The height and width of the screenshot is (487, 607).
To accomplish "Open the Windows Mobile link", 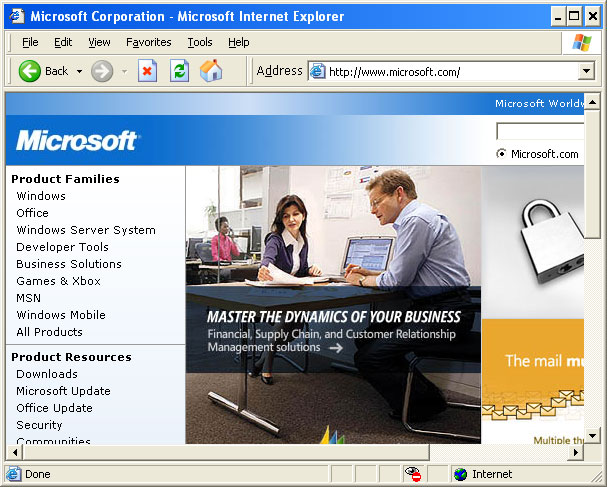I will click(61, 315).
